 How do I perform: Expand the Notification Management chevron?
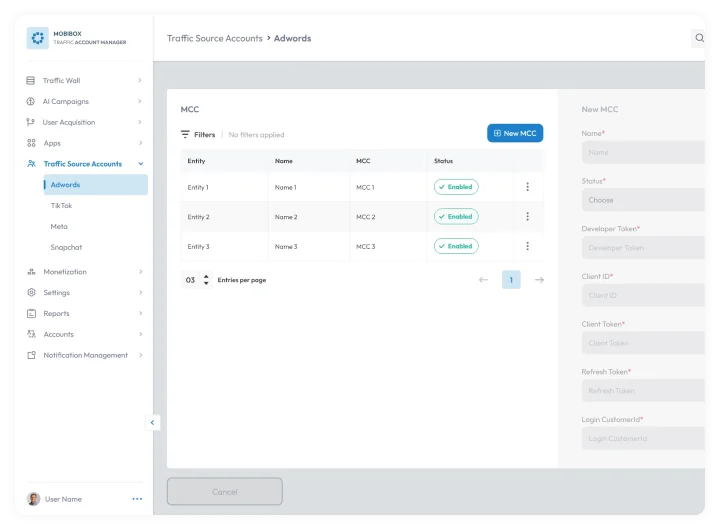tap(141, 355)
